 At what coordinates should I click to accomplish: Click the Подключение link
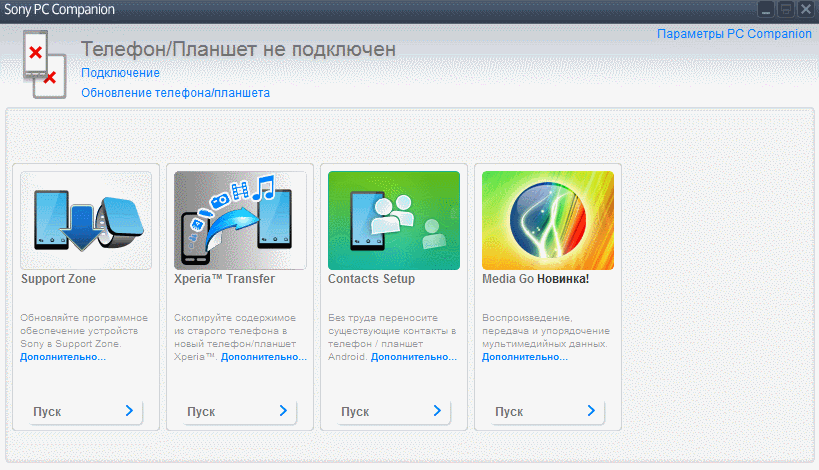[120, 73]
